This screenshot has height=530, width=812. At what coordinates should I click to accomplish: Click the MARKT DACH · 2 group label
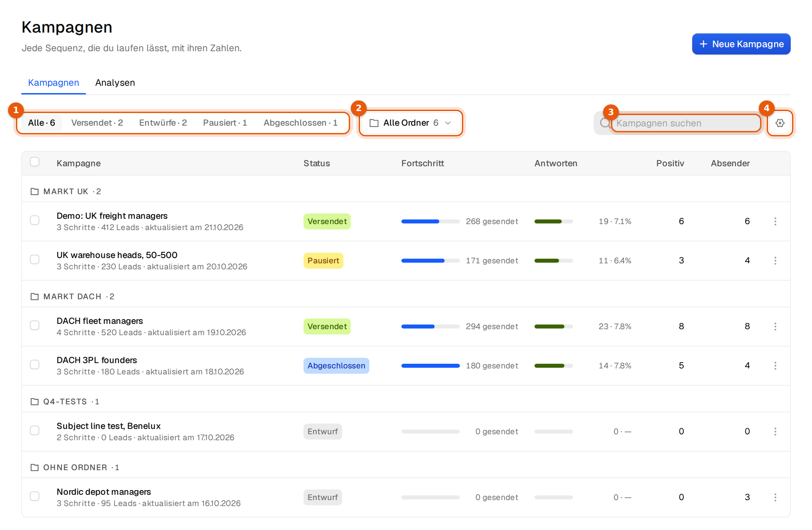(x=79, y=296)
